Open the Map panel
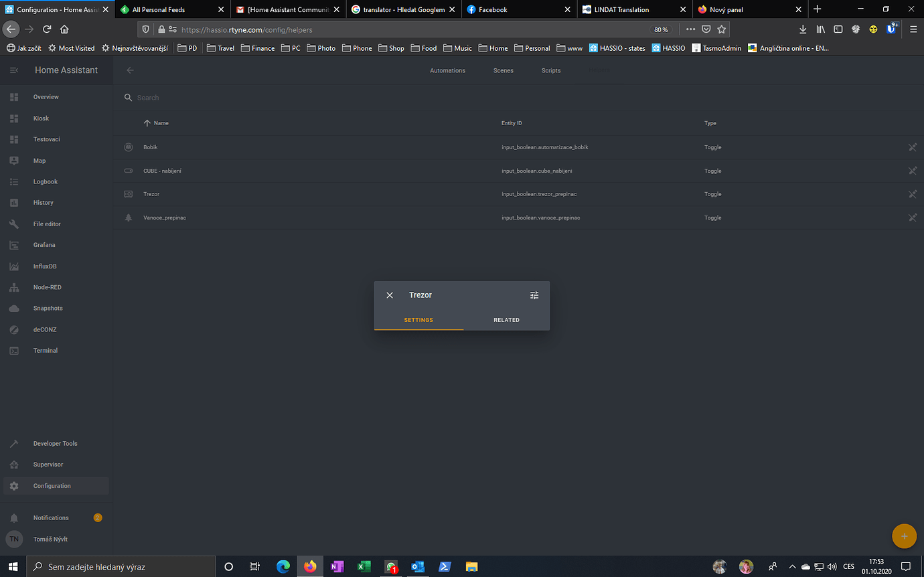Image resolution: width=924 pixels, height=577 pixels. [x=41, y=160]
